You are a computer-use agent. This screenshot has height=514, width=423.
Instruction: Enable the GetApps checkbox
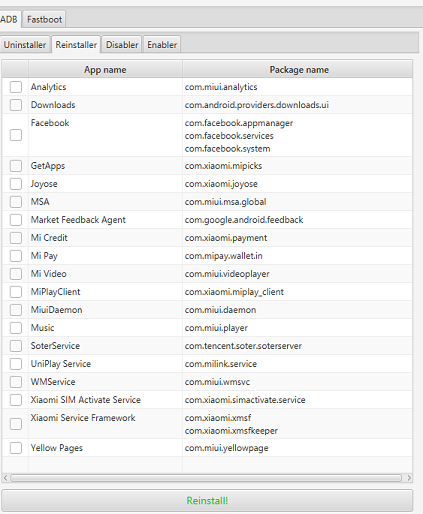(16, 166)
